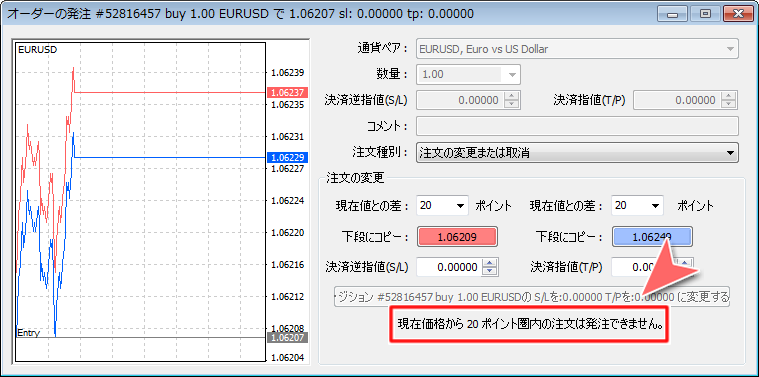Click the upper S/L spinner arrows
Viewport: 759px width, 377px height.
tap(512, 101)
